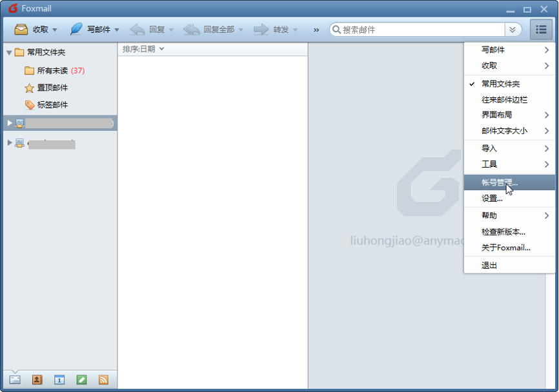Expand search options arrow beside search box
559x392 pixels.
coord(513,30)
